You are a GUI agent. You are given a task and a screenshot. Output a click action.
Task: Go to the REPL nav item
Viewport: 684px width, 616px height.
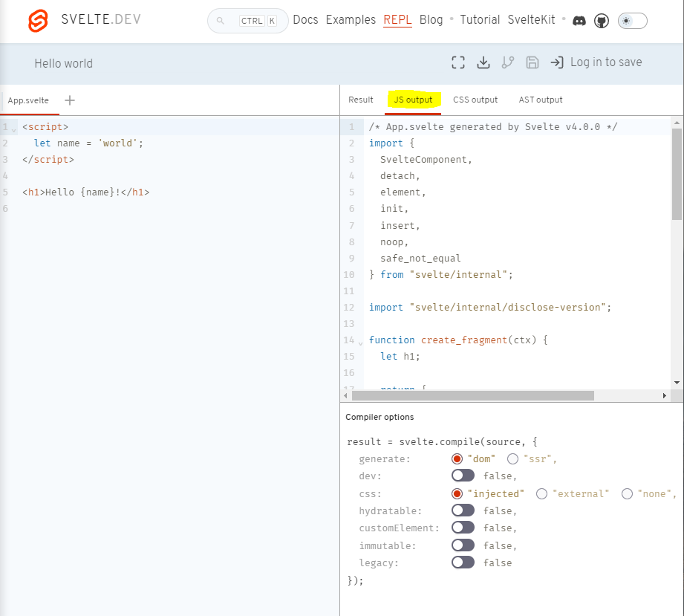397,20
